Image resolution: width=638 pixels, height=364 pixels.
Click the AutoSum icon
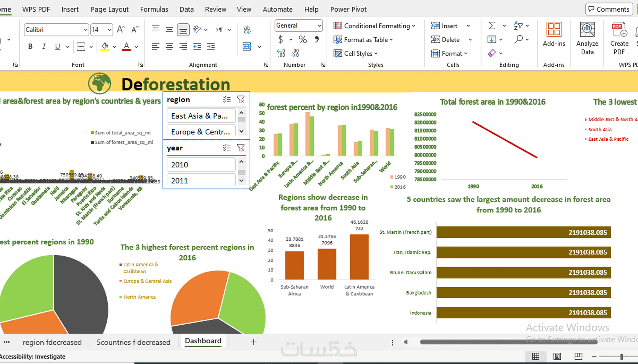[x=492, y=26]
